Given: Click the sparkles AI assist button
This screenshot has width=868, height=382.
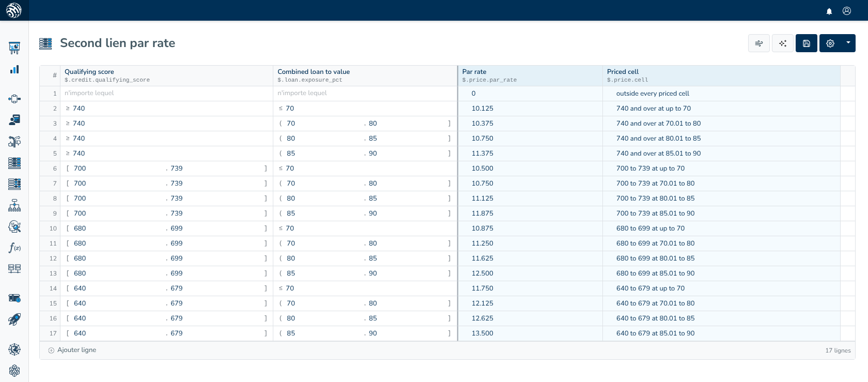Looking at the screenshot, I should 783,43.
